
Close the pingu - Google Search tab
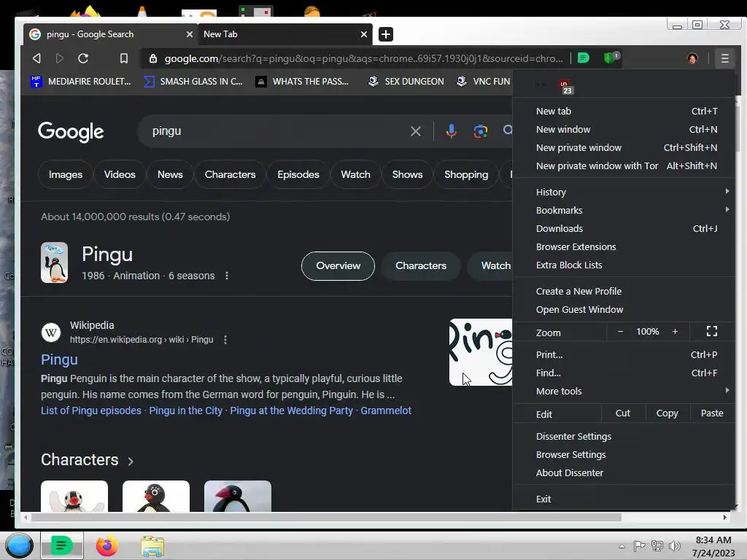point(189,34)
